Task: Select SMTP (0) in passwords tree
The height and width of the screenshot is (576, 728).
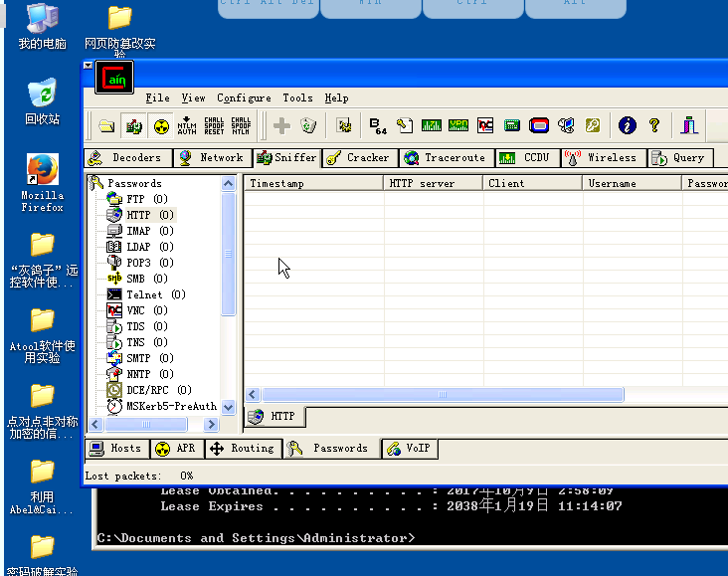Action: point(150,358)
